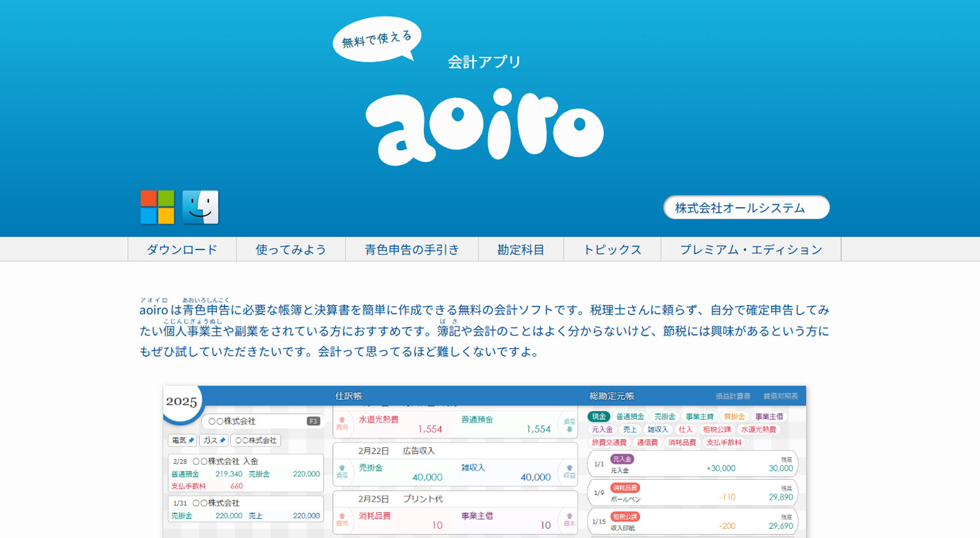Switch to the 総勘定元帳 tab
Viewport: 980px width, 538px height.
[611, 396]
